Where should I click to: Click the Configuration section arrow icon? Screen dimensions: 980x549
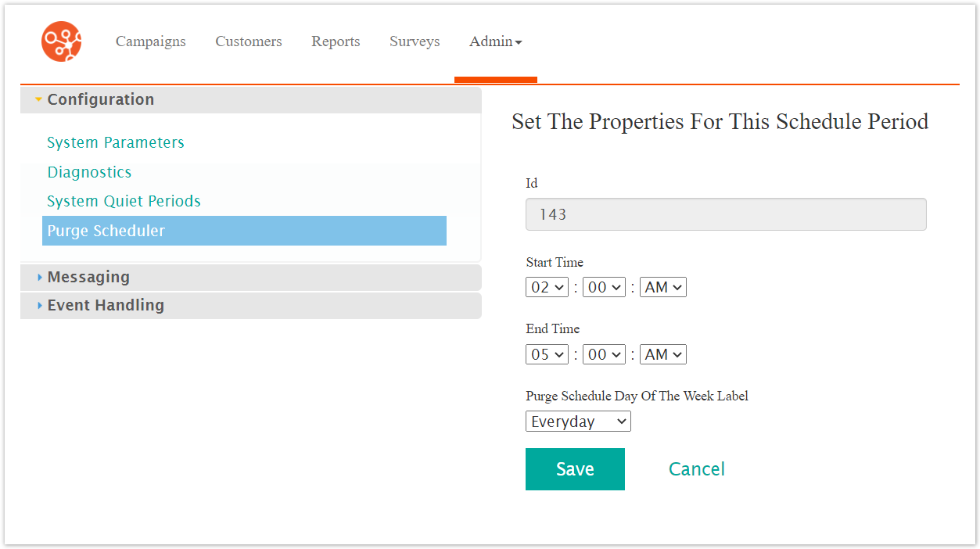pos(38,99)
